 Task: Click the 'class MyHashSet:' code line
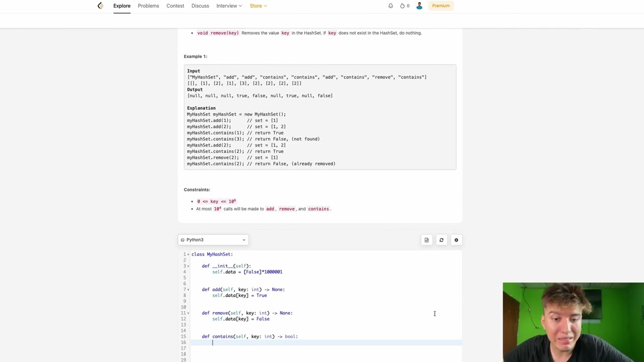(212, 254)
